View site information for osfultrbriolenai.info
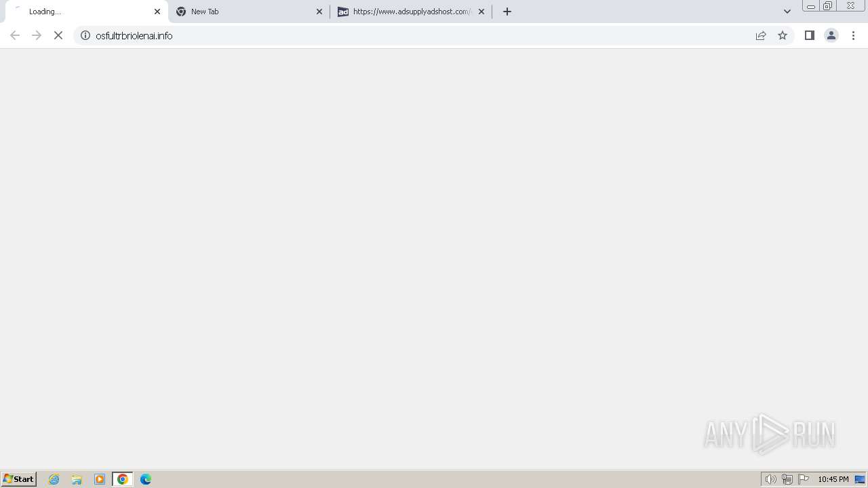 click(x=85, y=35)
